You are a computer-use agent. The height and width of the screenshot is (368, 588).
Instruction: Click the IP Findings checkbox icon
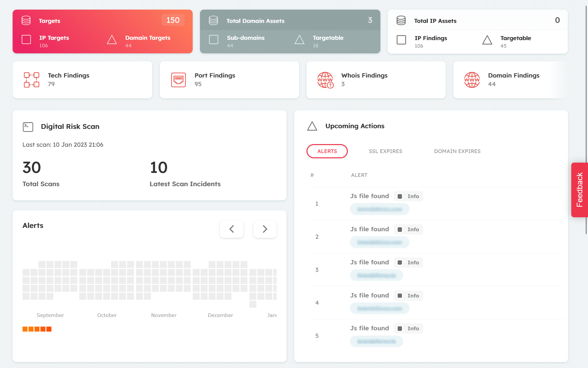coord(401,40)
